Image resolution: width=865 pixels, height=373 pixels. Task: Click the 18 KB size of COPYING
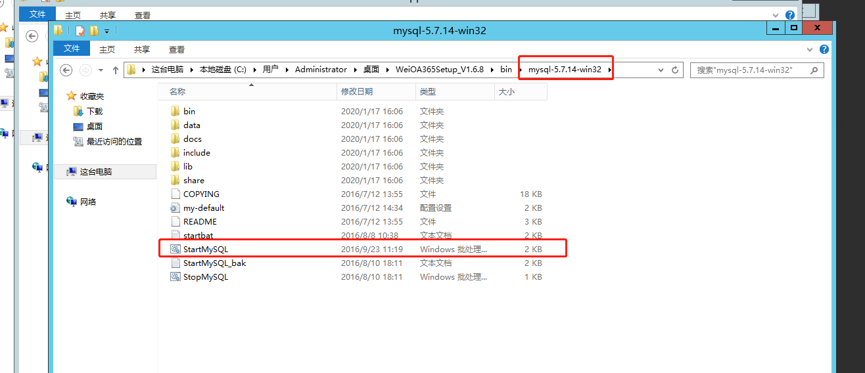[530, 194]
